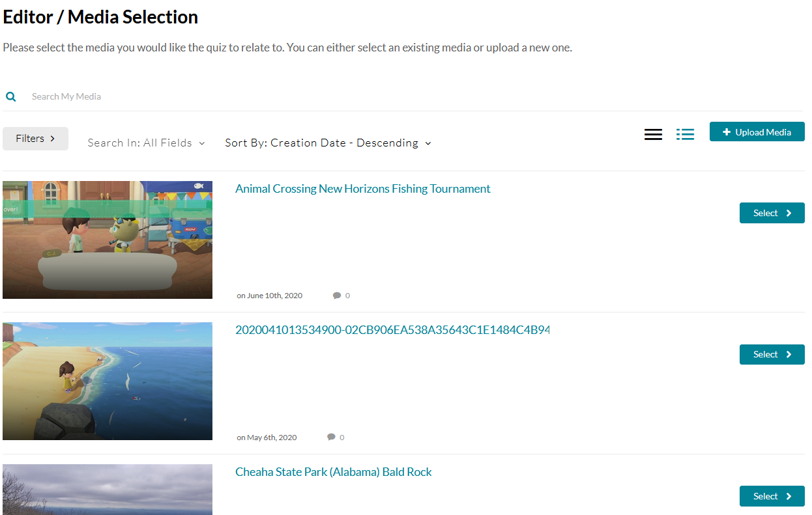The width and height of the screenshot is (812, 515).
Task: Select the Animal Crossing Fishing Tournament media
Action: tap(772, 213)
